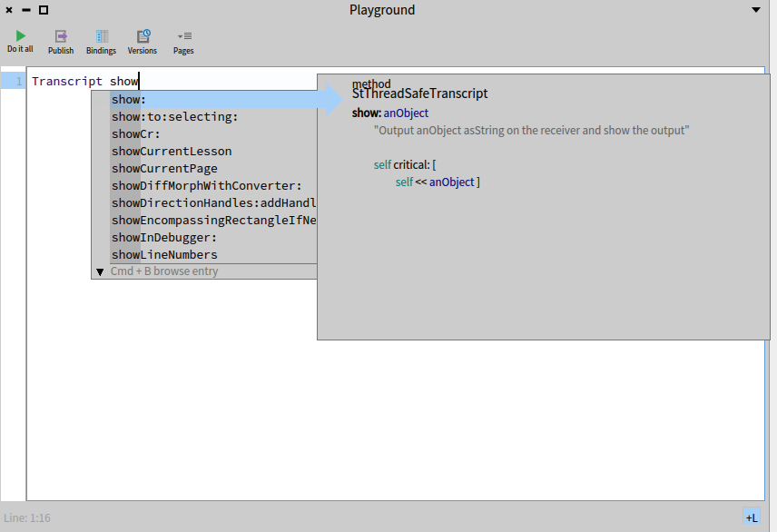Screen dimensions: 777x532
Task: Click the 'Transcript' text in the editor
Action: click(x=66, y=82)
